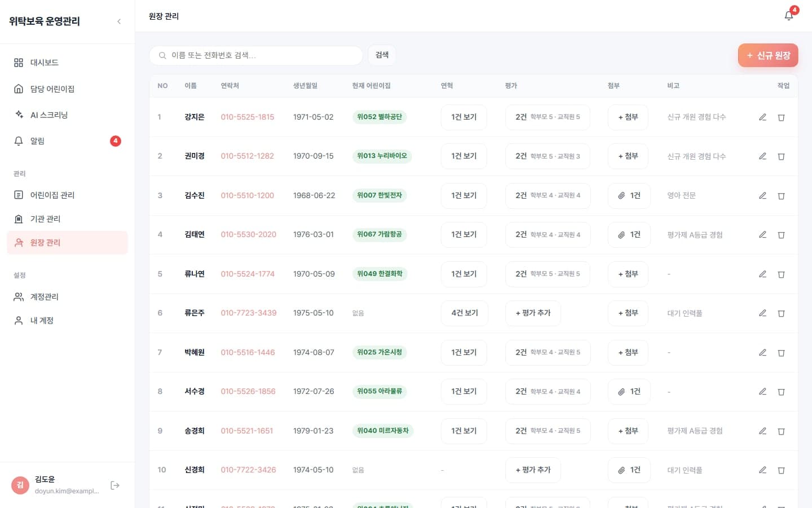Image resolution: width=812 pixels, height=508 pixels.
Task: Go to 대시보드 in the sidebar
Action: point(67,63)
